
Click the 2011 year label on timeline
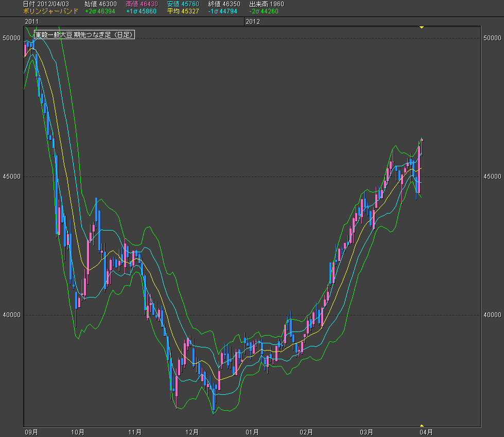point(31,22)
